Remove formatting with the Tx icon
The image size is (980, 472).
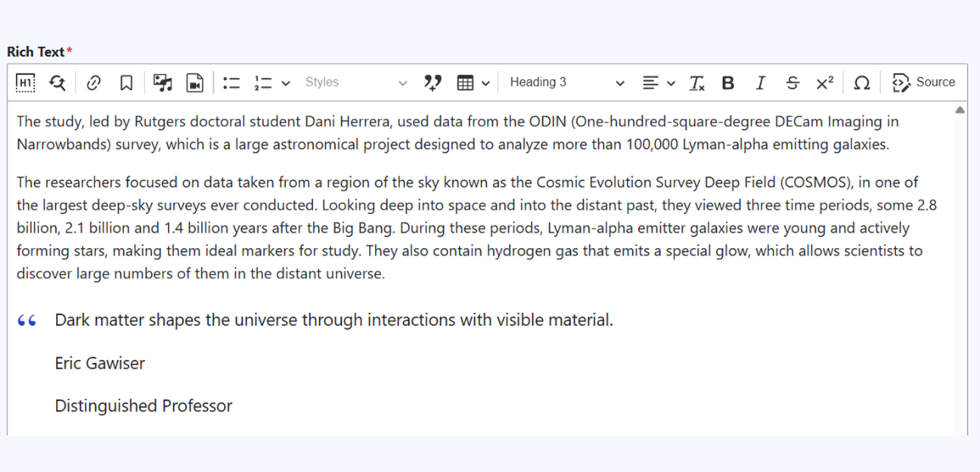(696, 83)
